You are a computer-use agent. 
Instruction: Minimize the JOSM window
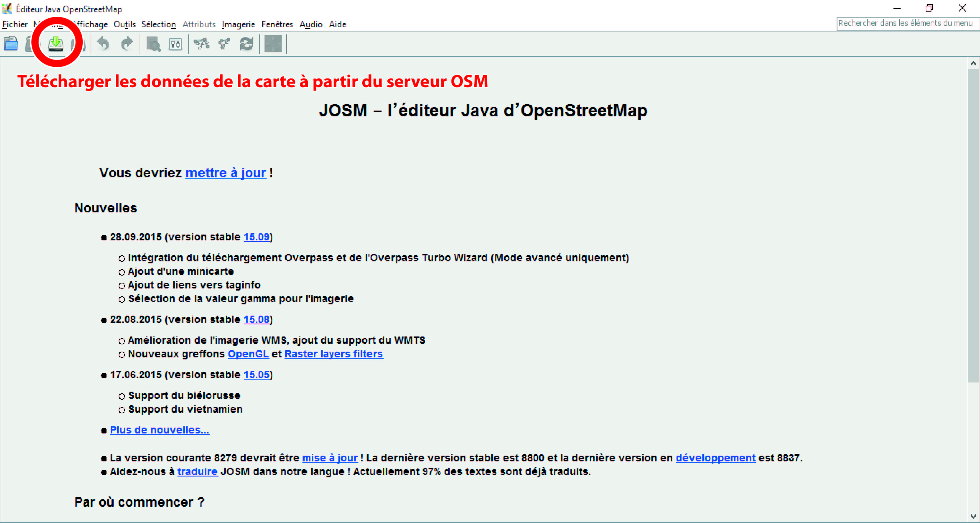pos(897,8)
